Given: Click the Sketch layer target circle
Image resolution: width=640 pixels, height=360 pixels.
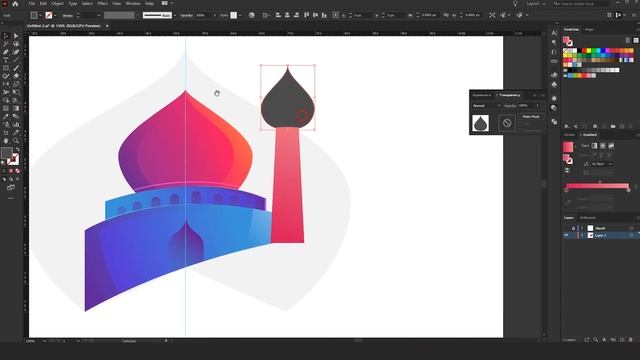Looking at the screenshot, I should tap(631, 228).
